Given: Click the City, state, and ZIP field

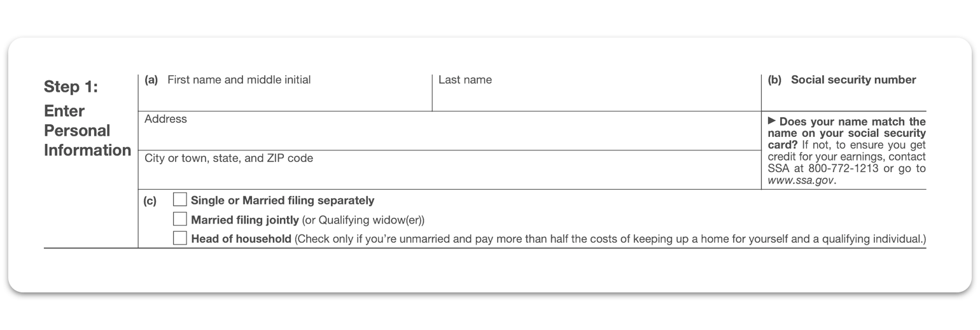Looking at the screenshot, I should coord(449,174).
